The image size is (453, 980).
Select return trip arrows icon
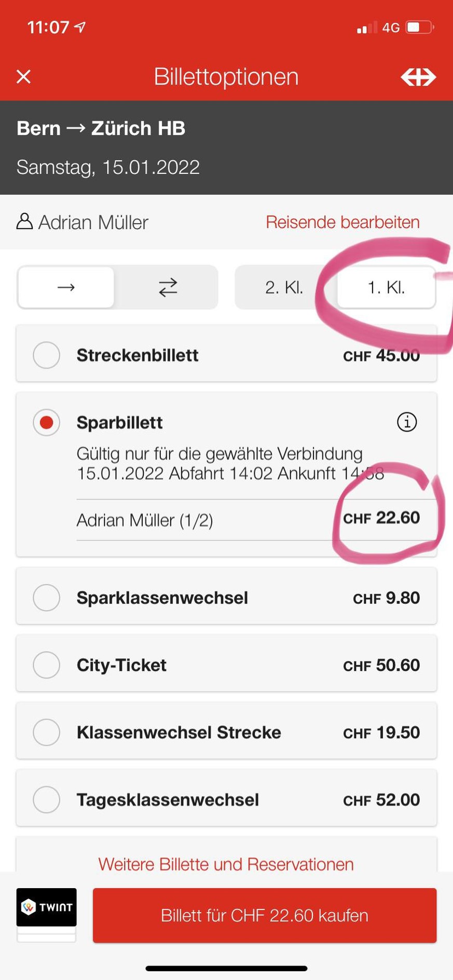(x=168, y=287)
